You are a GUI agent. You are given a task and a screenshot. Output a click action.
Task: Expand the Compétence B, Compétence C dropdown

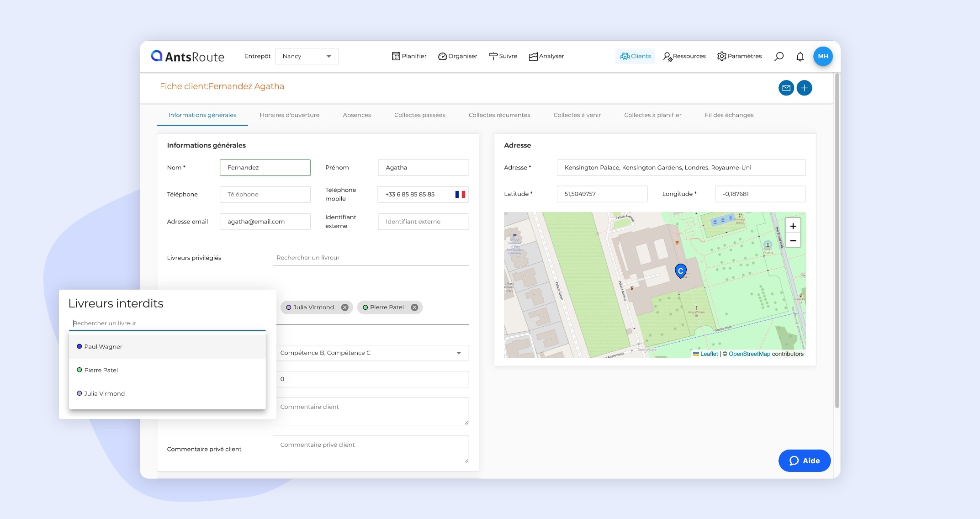pyautogui.click(x=459, y=353)
